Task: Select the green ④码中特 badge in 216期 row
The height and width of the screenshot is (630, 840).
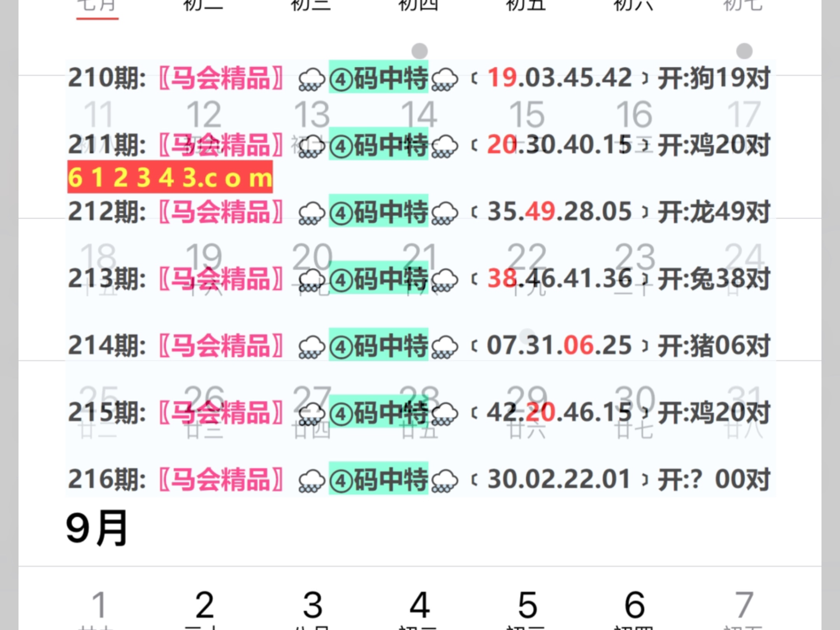Action: click(379, 480)
